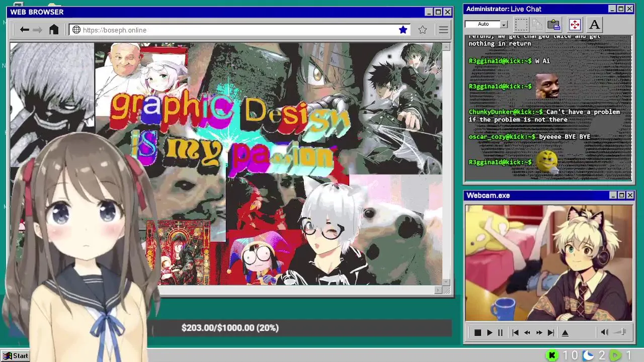The width and height of the screenshot is (644, 362).
Task: Click oscar_cozy@kick username in chat
Action: click(x=502, y=137)
